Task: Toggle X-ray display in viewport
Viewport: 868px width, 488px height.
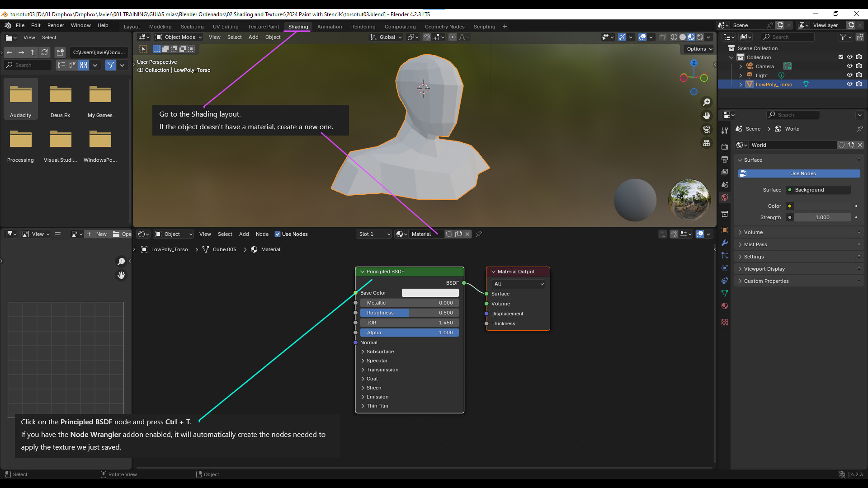Action: tap(662, 37)
